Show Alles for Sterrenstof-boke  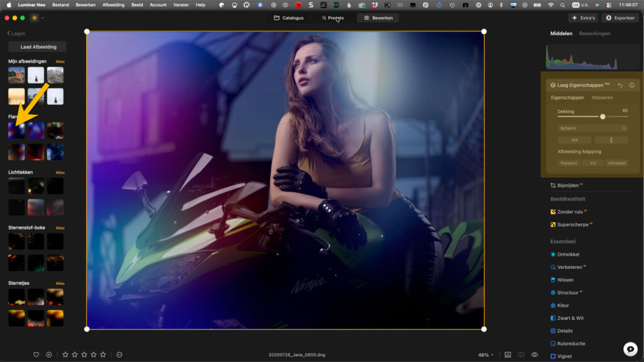60,228
